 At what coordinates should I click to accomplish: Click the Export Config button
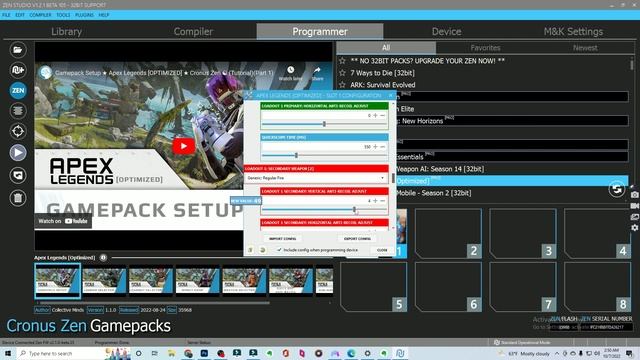[x=358, y=239]
